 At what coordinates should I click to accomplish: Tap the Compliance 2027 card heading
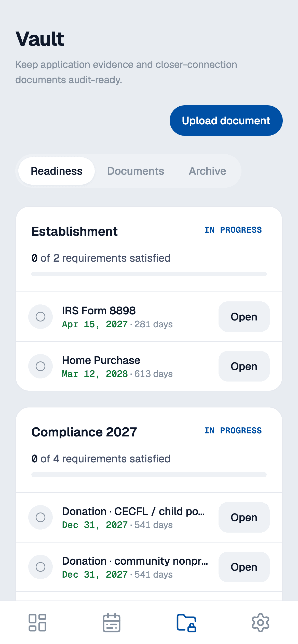[x=84, y=432]
